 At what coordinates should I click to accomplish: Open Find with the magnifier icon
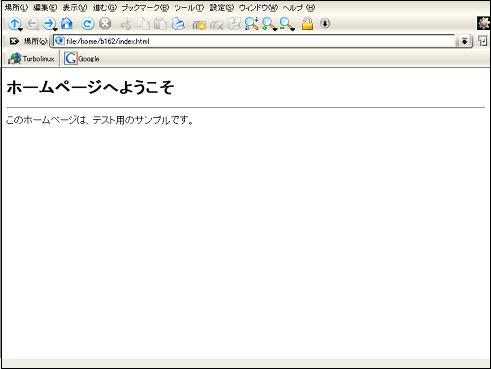[251, 23]
